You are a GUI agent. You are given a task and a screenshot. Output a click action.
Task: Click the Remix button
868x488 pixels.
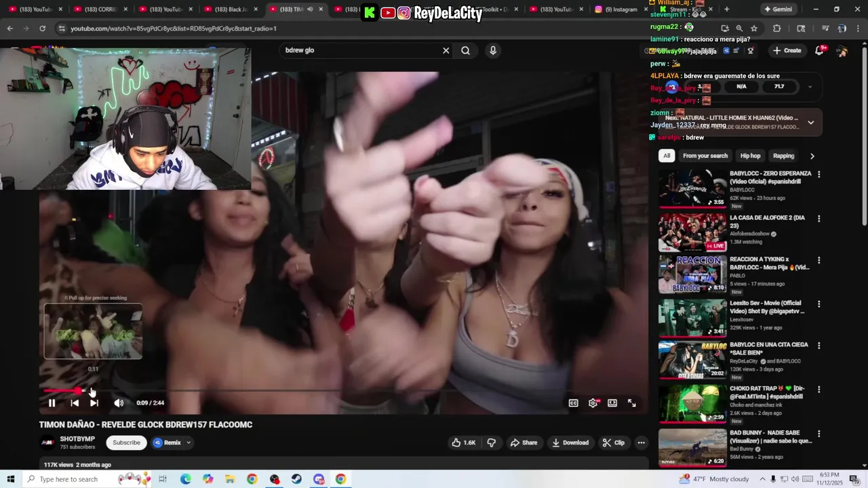[x=167, y=443]
